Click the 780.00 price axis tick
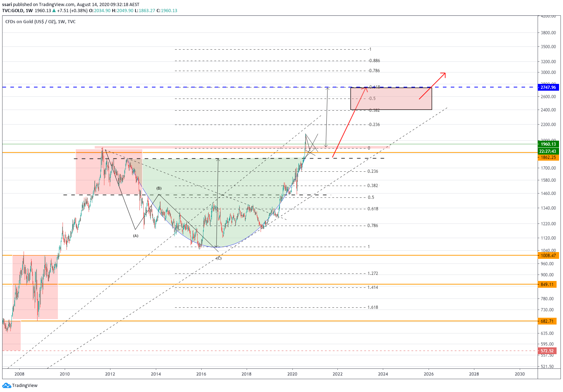This screenshot has height=392, width=563. (547, 299)
